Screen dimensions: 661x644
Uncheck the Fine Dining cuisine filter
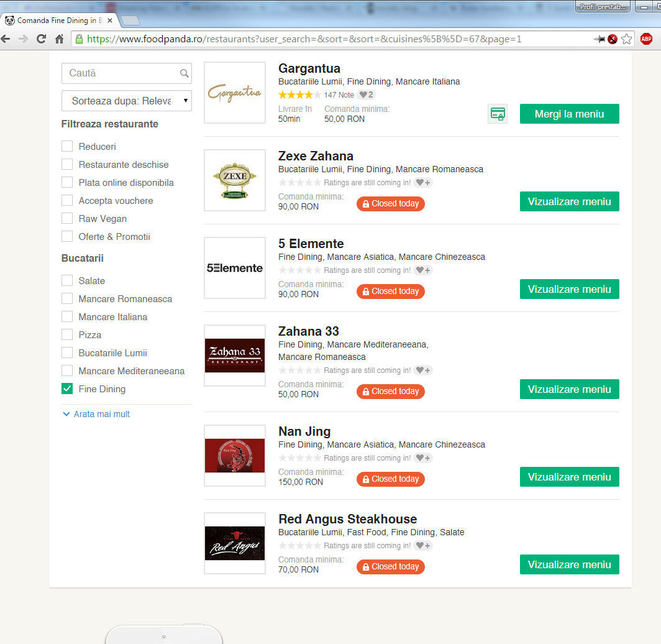coord(67,389)
